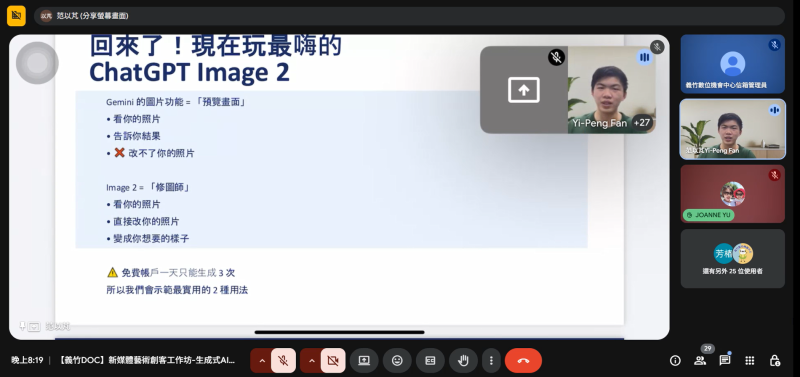The width and height of the screenshot is (800, 377).
Task: Click presenter name 范以芃 in top bar
Action: click(x=92, y=16)
